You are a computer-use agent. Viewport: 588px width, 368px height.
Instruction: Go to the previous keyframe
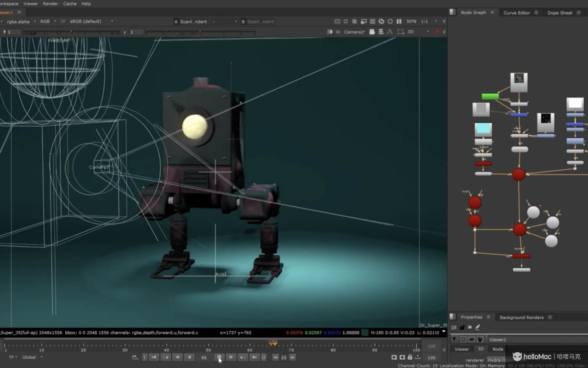(166, 357)
